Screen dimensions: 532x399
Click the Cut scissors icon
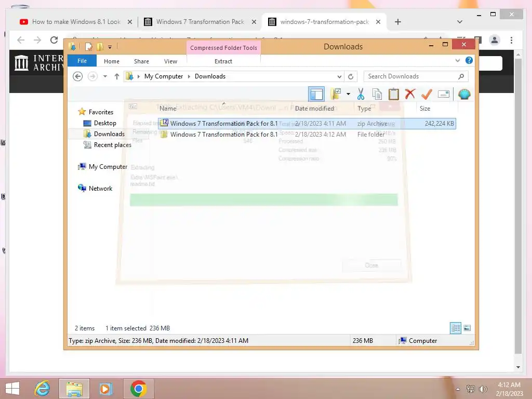click(361, 94)
